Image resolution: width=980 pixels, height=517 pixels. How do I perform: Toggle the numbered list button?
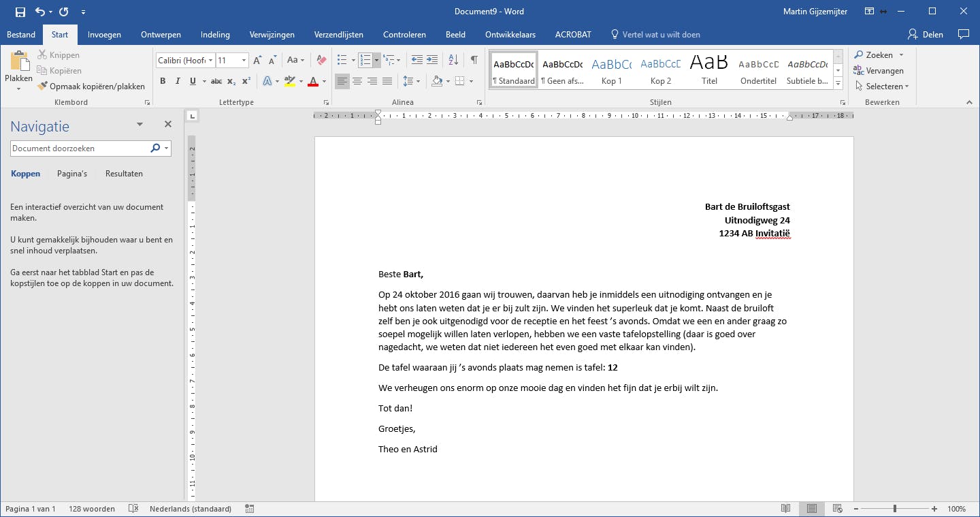(x=365, y=60)
